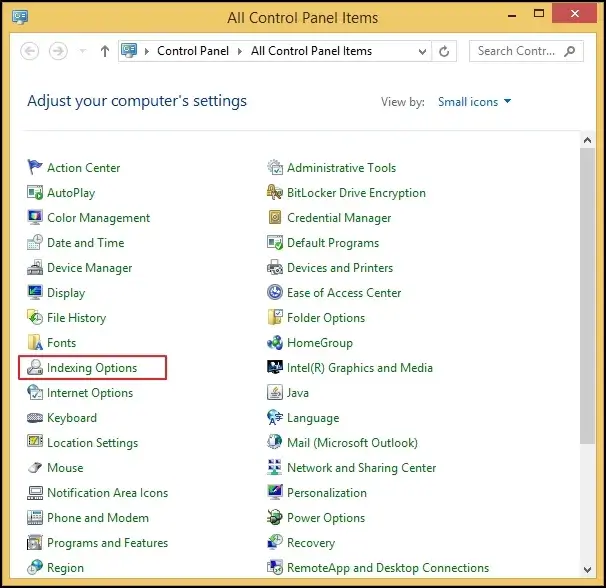Screen dimensions: 606x588
Task: Open the Mail (Microsoft Outlook) icon
Action: coord(275,443)
